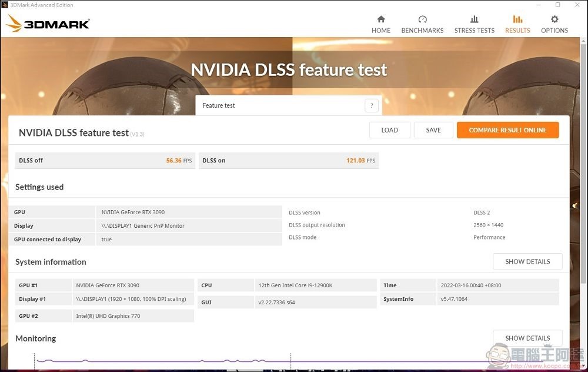Image resolution: width=588 pixels, height=372 pixels.
Task: Click the vertical scrollbar thumb
Action: click(x=583, y=163)
